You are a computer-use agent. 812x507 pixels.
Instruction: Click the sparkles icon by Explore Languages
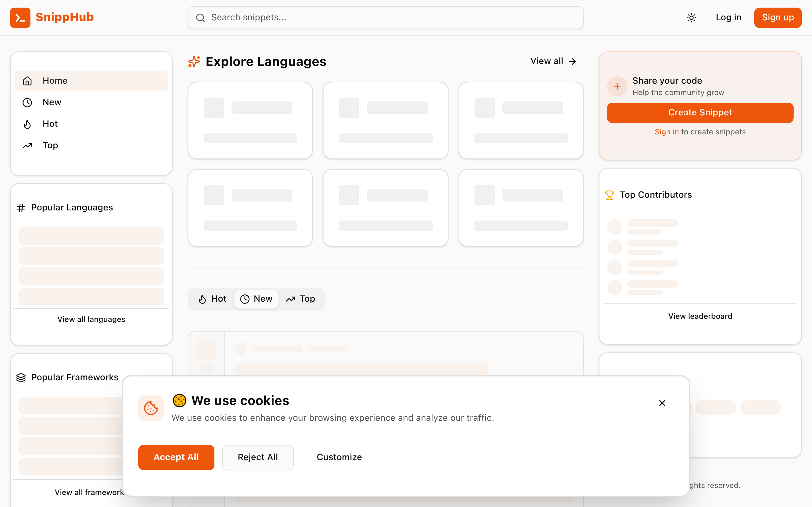point(194,62)
